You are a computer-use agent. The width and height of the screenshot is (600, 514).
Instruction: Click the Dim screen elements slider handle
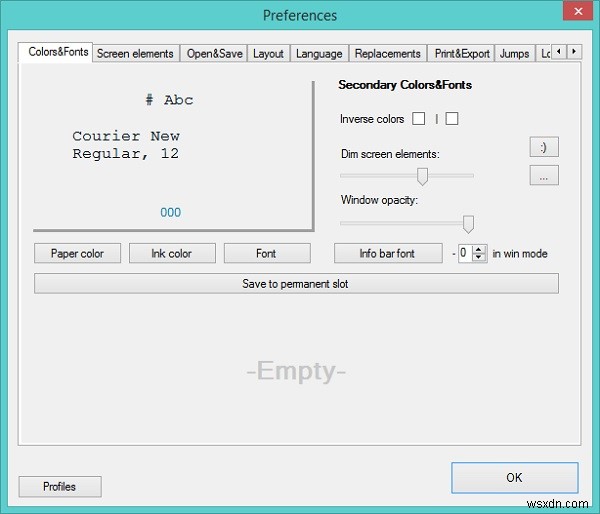(422, 176)
